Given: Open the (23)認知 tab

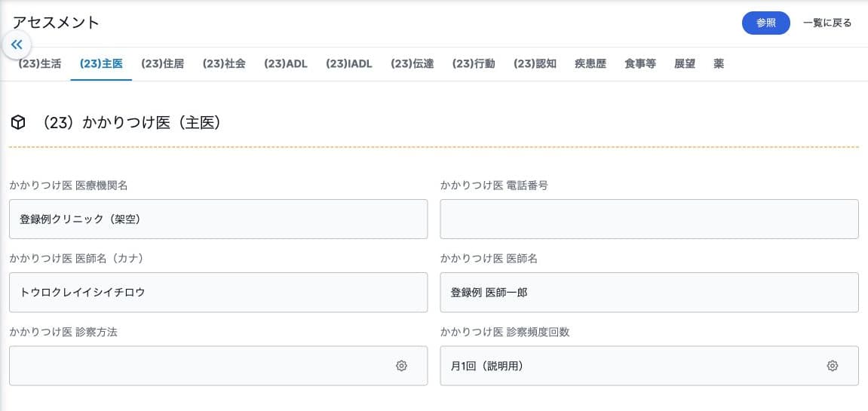Looking at the screenshot, I should [535, 63].
